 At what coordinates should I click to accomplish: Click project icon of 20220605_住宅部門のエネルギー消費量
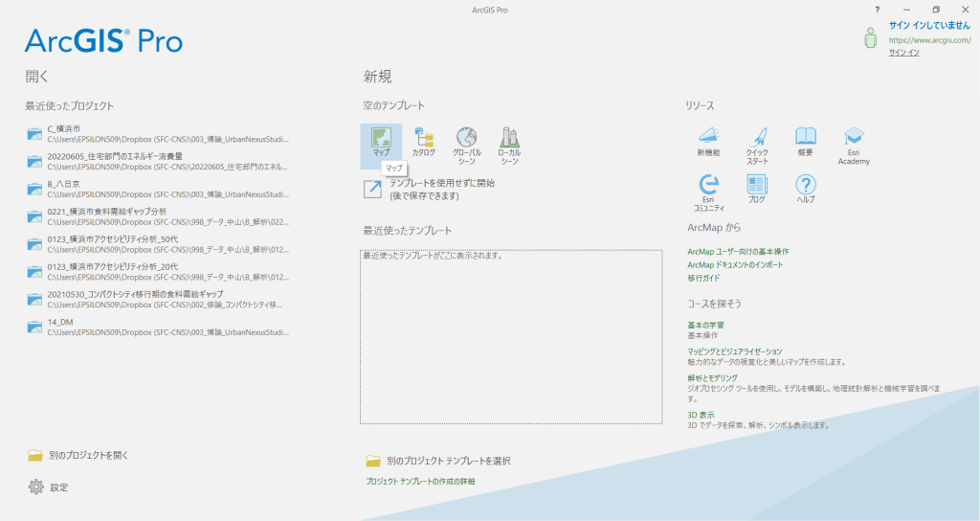34,161
